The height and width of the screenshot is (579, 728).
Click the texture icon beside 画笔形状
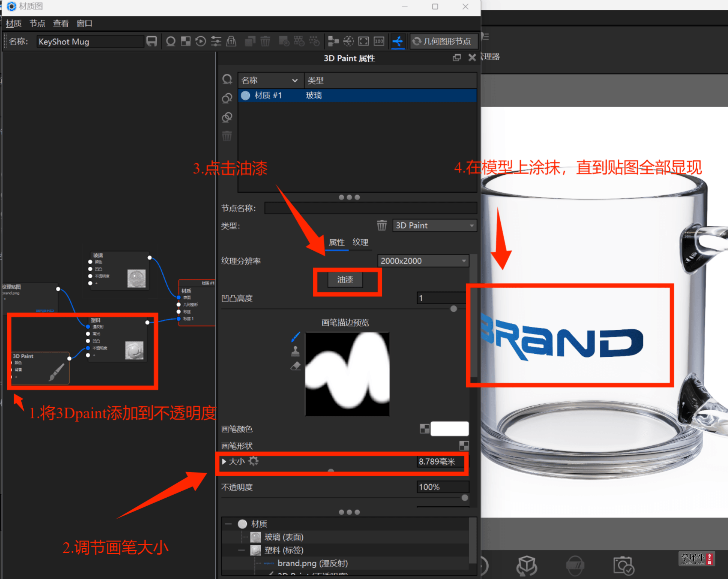point(464,446)
